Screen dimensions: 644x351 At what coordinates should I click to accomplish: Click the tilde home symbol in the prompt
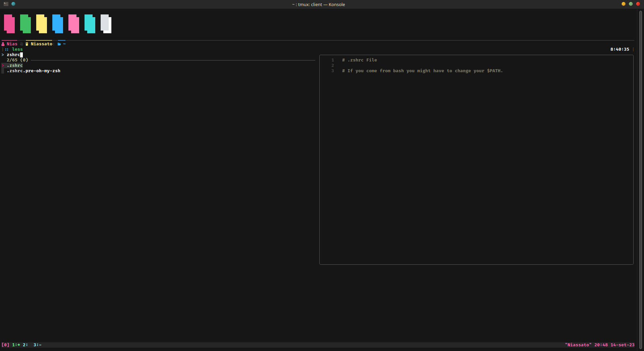click(64, 44)
